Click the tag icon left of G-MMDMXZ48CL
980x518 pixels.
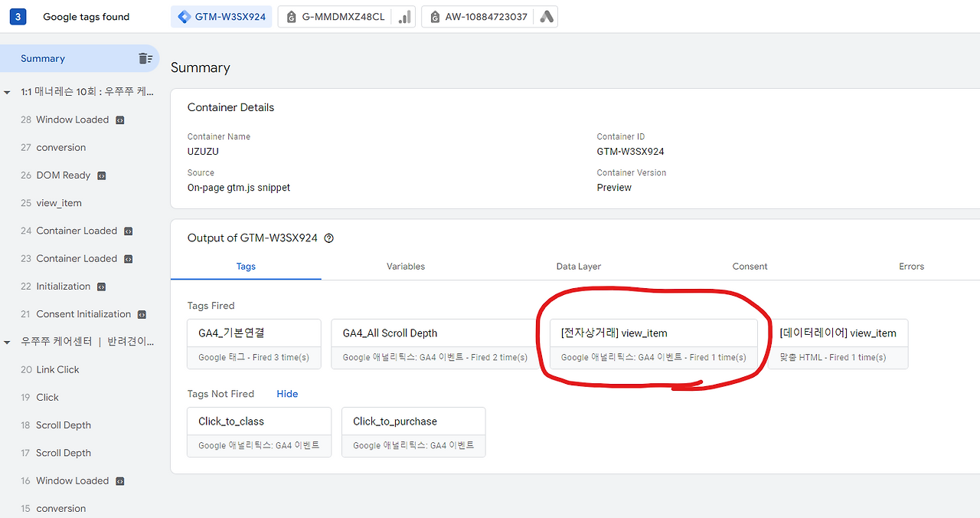pyautogui.click(x=292, y=17)
